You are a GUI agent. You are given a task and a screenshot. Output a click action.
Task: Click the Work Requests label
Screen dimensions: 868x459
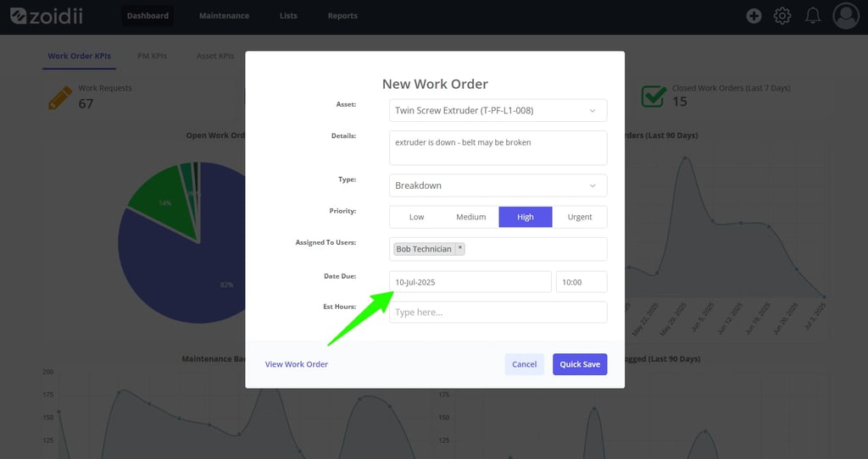tap(105, 88)
